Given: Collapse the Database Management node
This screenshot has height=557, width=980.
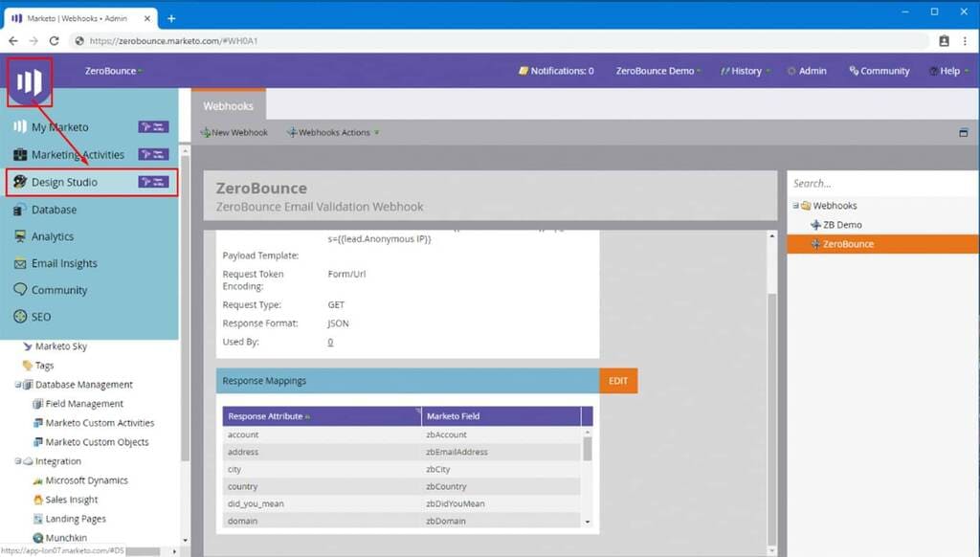Looking at the screenshot, I should click(x=18, y=385).
